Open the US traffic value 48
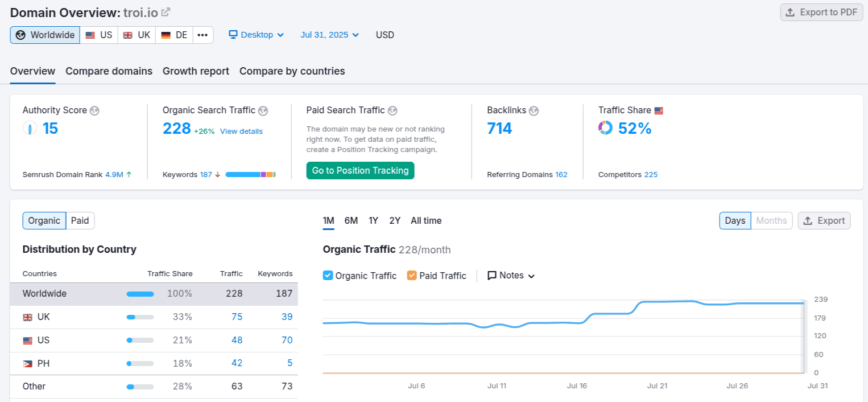This screenshot has height=402, width=868. pyautogui.click(x=237, y=341)
